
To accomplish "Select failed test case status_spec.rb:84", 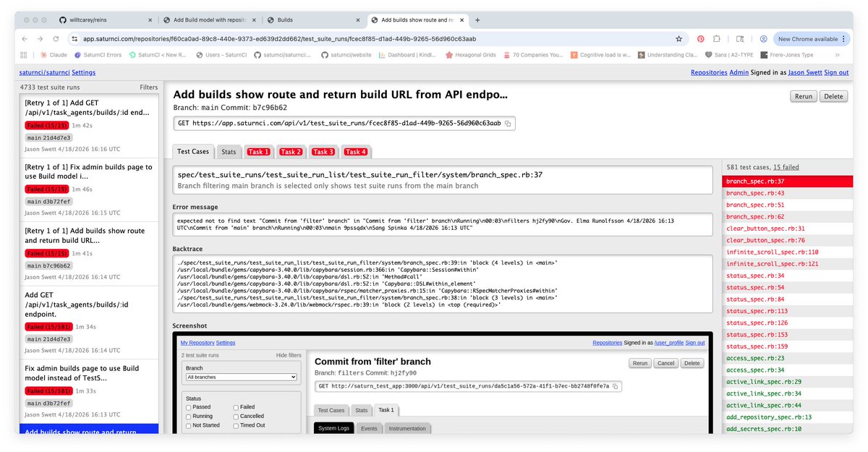I will [787, 299].
